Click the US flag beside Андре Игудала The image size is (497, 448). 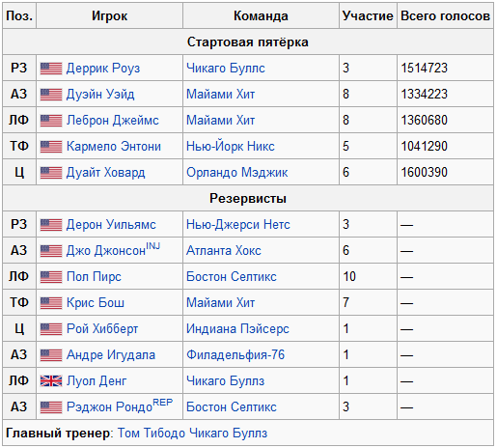(51, 355)
